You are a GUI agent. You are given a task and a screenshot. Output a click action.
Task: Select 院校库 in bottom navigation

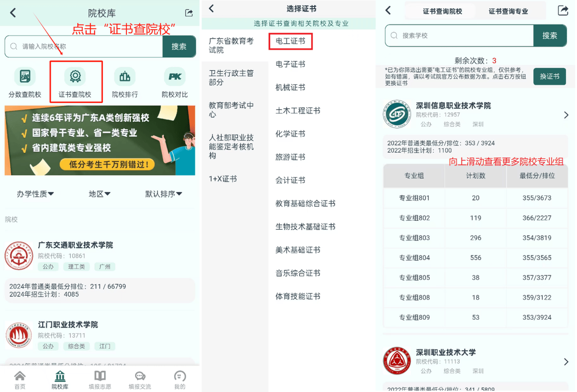[60, 380]
